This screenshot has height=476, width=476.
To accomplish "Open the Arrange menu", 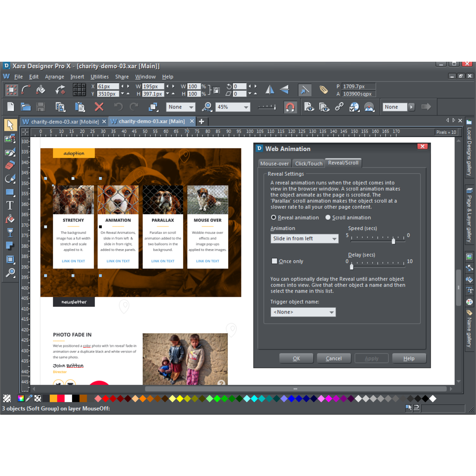I will coord(54,77).
